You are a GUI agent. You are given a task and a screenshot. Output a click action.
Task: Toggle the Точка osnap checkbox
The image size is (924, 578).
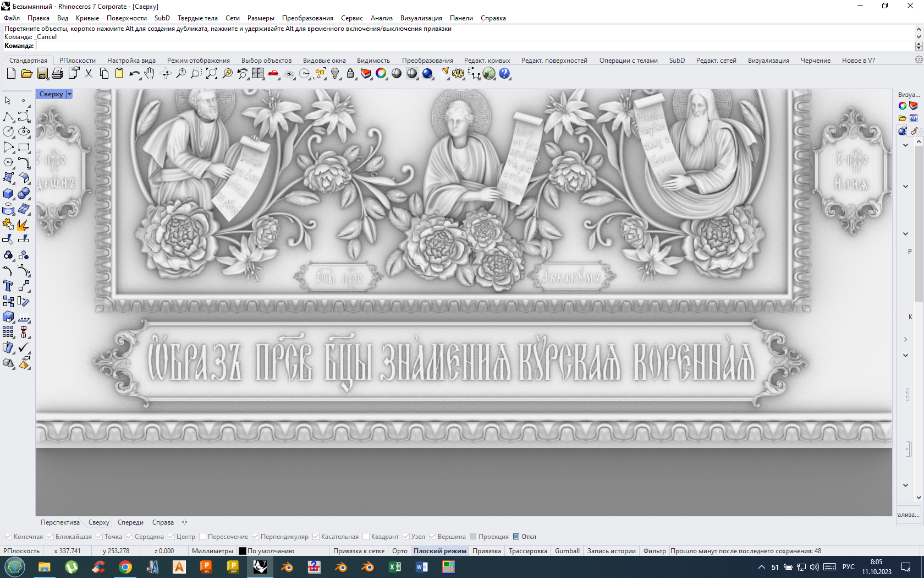pyautogui.click(x=99, y=537)
